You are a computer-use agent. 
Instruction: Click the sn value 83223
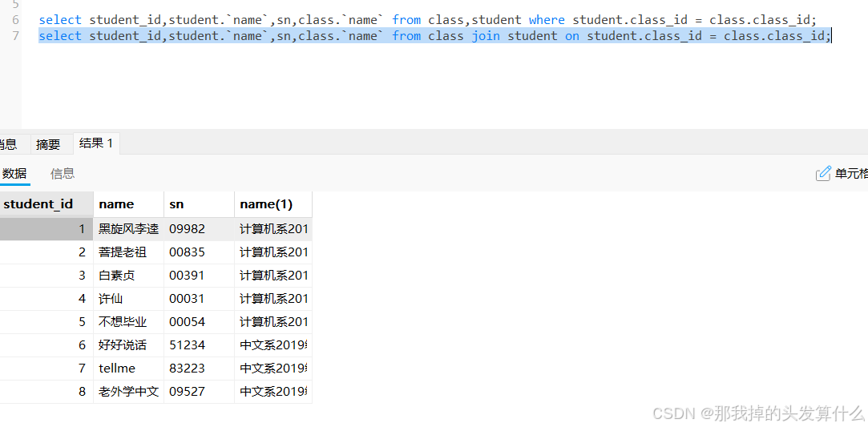tap(200, 369)
